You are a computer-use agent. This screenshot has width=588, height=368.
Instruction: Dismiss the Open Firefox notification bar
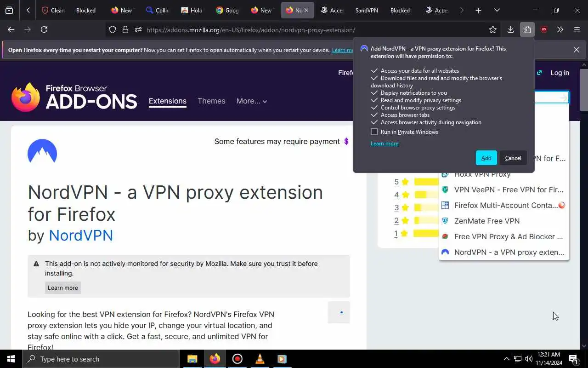(x=576, y=50)
